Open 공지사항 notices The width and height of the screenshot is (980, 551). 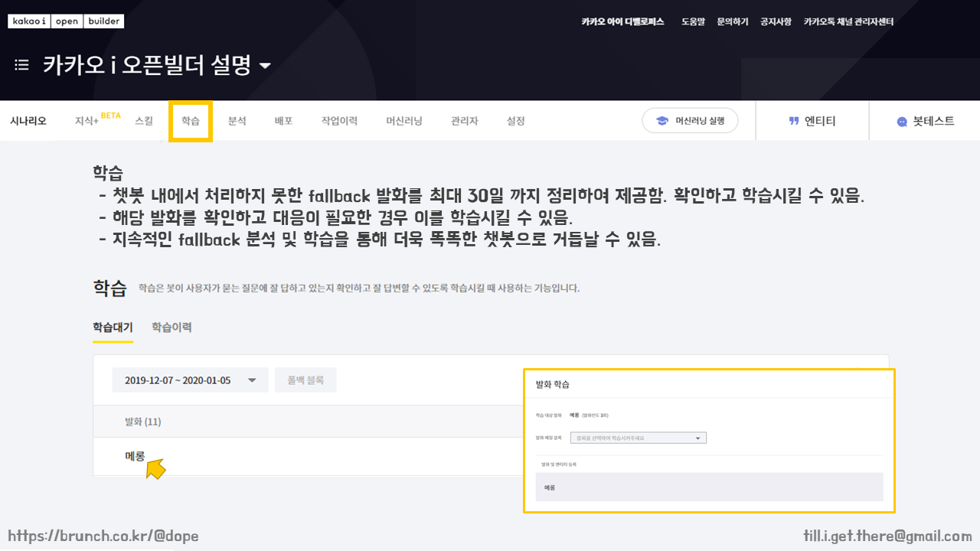point(776,22)
